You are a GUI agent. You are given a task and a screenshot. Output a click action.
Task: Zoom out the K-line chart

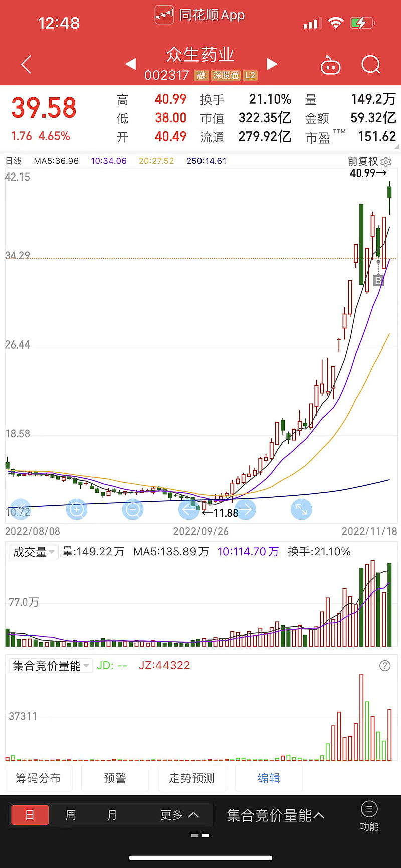point(133,509)
